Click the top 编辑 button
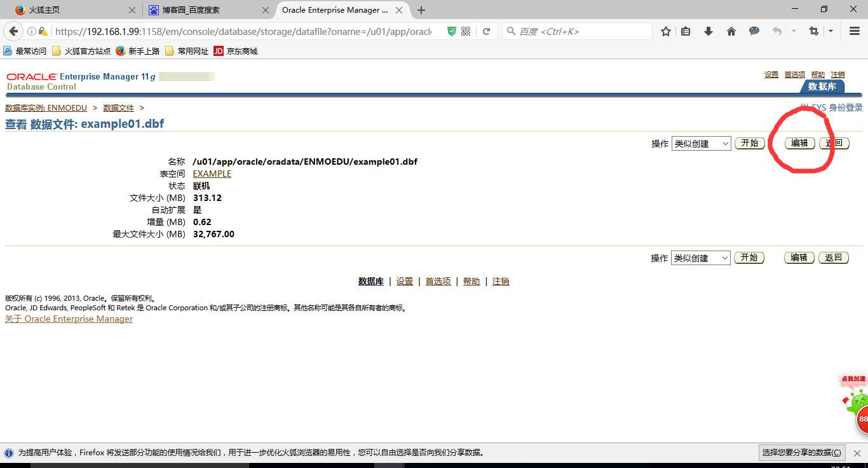868x468 pixels. click(x=799, y=143)
